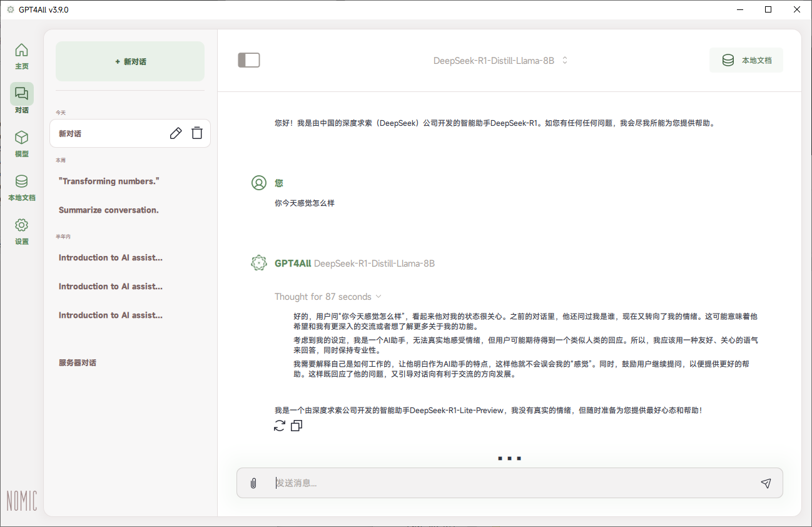Open the second Introduction to AI assist... chat
Viewport: 812px width, 527px height.
(111, 287)
